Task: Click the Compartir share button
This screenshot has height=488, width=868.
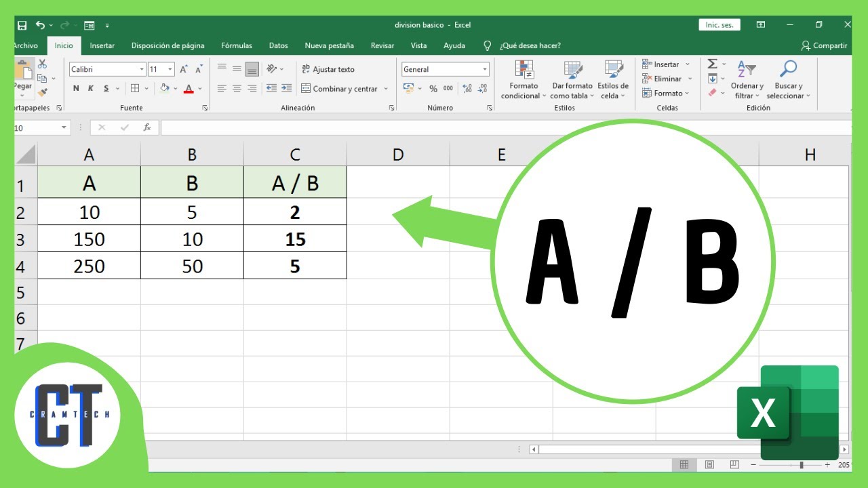Action: (x=824, y=45)
